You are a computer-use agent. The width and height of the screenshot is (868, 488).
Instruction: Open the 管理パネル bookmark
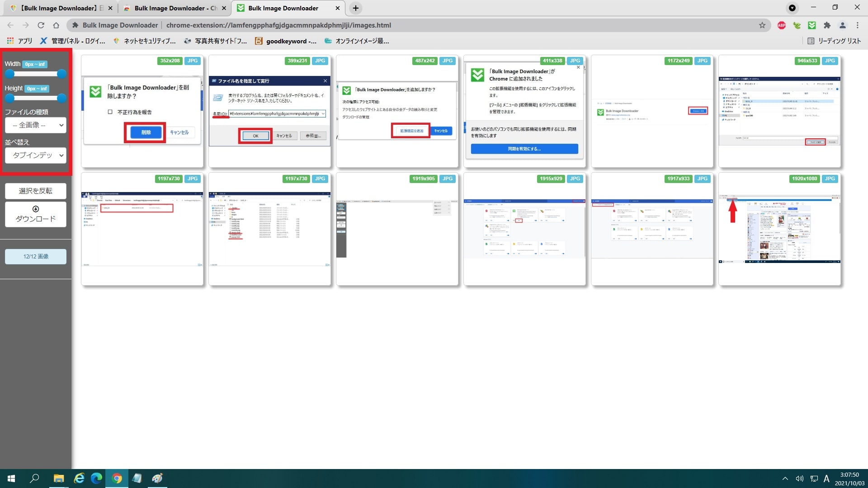point(72,41)
